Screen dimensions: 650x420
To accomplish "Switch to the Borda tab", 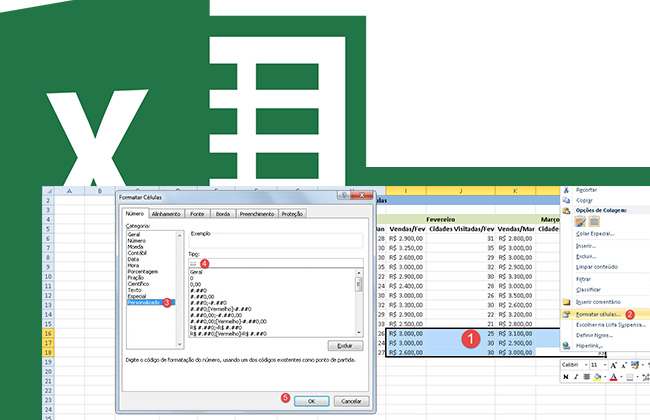I will (x=223, y=214).
